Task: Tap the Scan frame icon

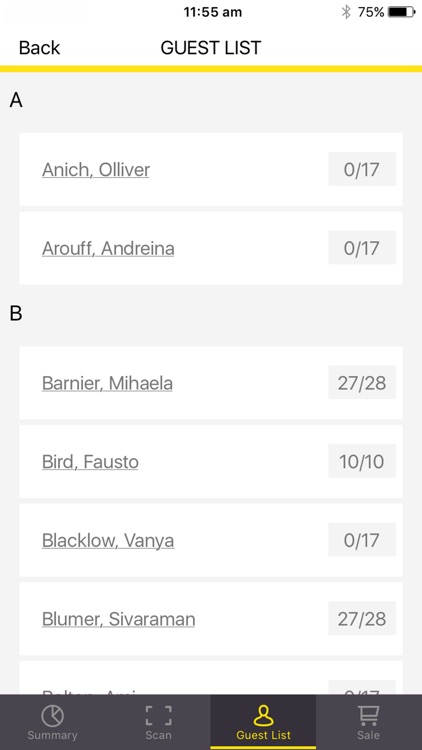Action: coord(158,716)
